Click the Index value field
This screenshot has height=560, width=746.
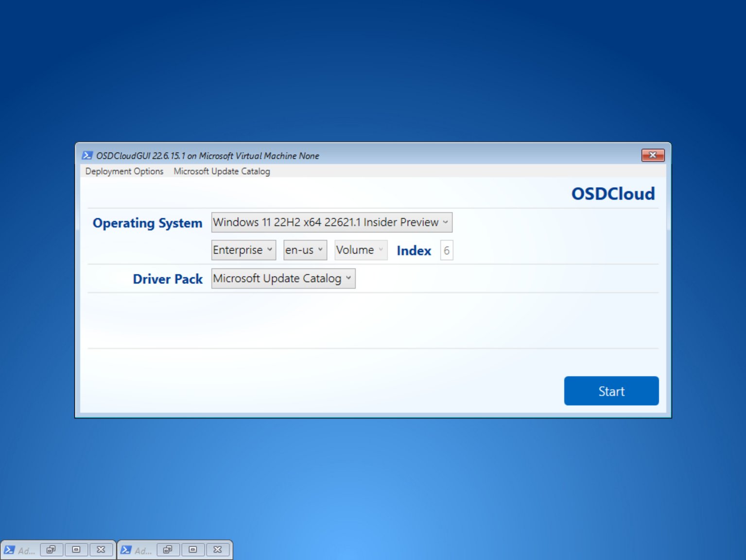446,250
